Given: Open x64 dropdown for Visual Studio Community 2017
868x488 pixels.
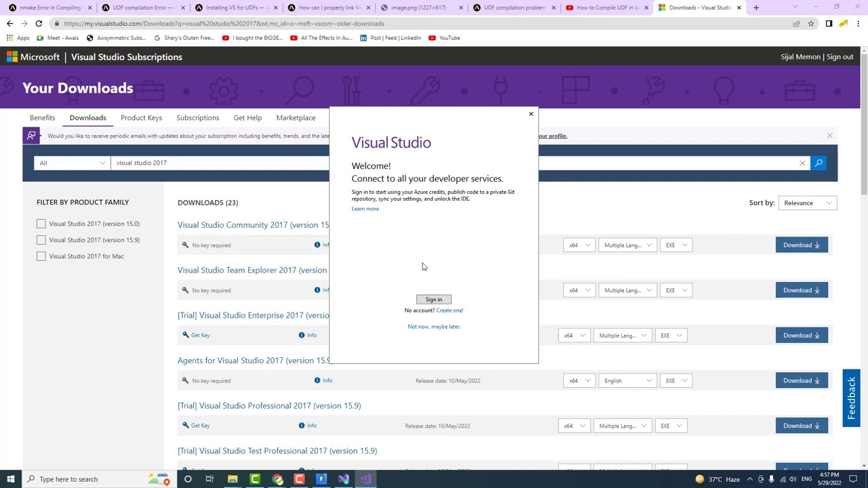Looking at the screenshot, I should [x=579, y=245].
